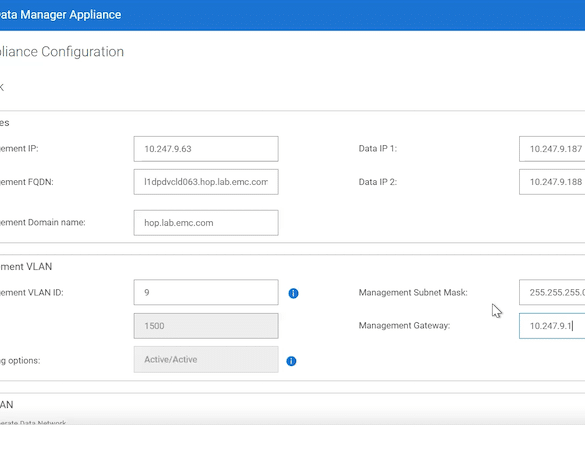Click the Management FQDN label
The width and height of the screenshot is (585, 472).
pyautogui.click(x=27, y=182)
